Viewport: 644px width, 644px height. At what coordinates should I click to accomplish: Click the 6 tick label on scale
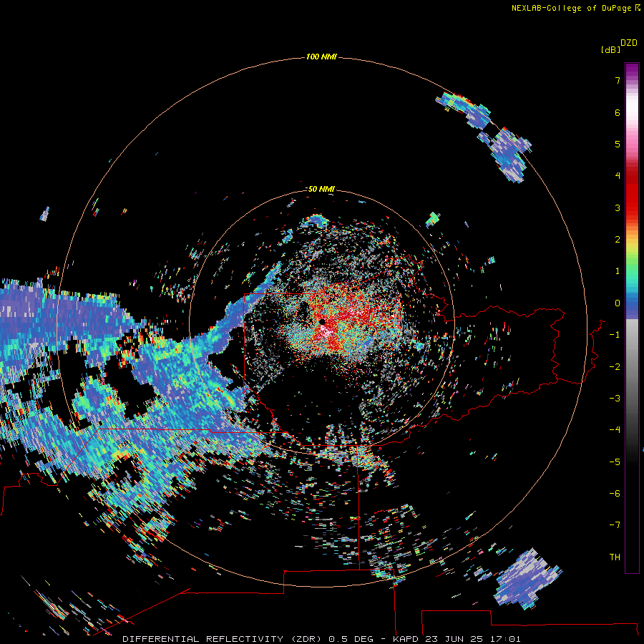pos(618,112)
